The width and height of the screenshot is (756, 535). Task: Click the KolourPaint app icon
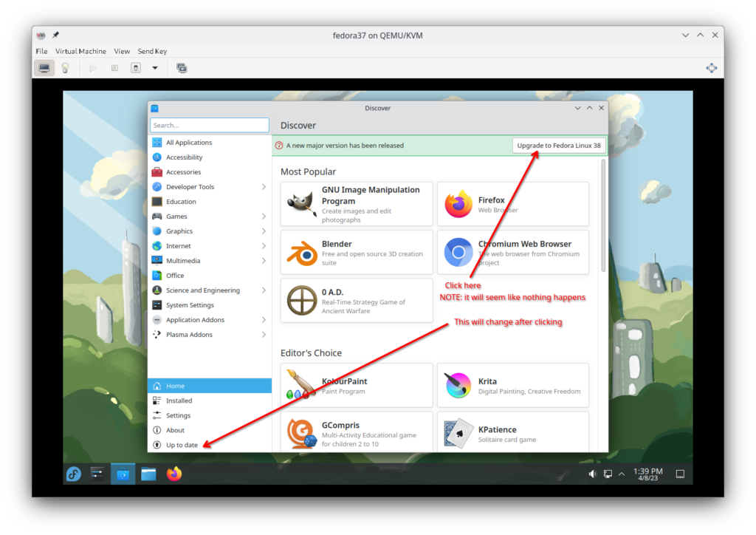tap(301, 385)
